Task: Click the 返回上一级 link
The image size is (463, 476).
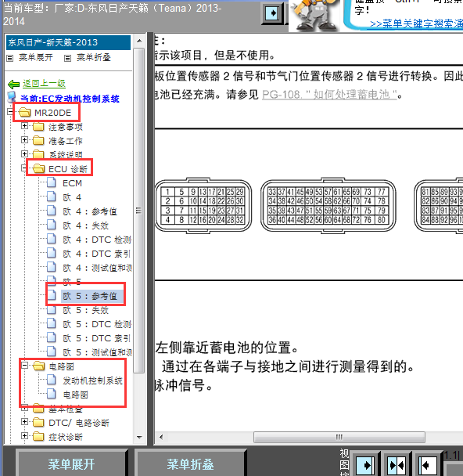Action: click(x=45, y=84)
